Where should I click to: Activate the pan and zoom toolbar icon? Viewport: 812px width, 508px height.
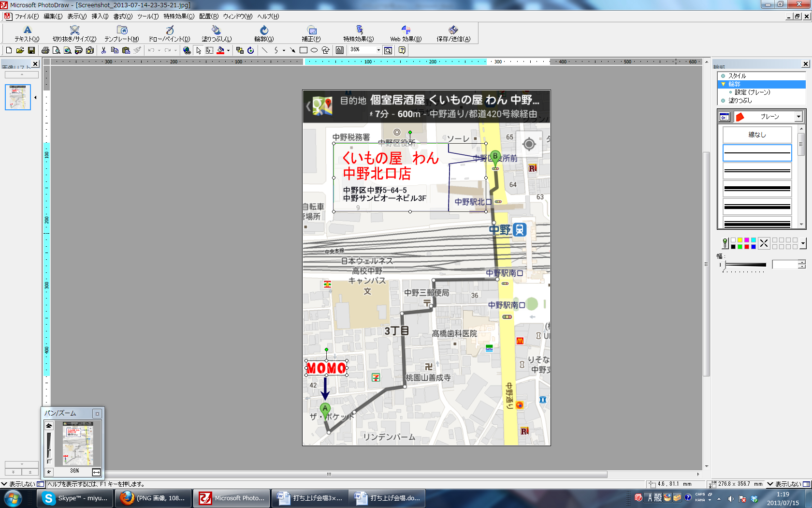[x=388, y=50]
